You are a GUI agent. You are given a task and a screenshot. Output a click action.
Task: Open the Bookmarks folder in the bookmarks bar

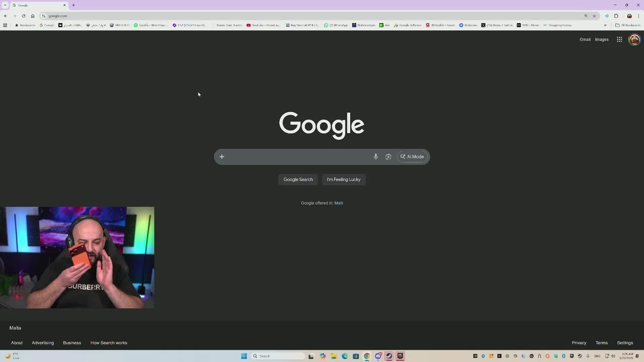pos(25,25)
